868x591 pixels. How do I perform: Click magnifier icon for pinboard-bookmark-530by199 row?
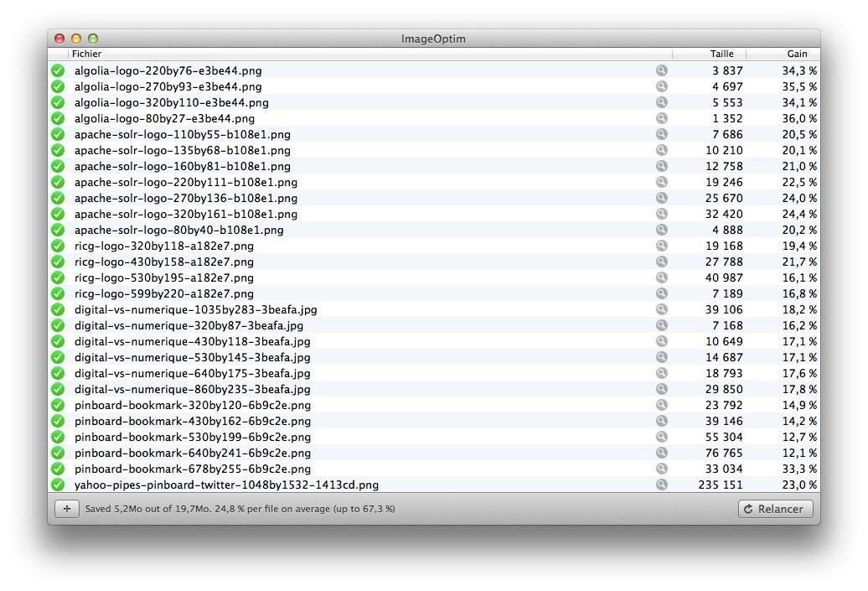click(x=662, y=437)
